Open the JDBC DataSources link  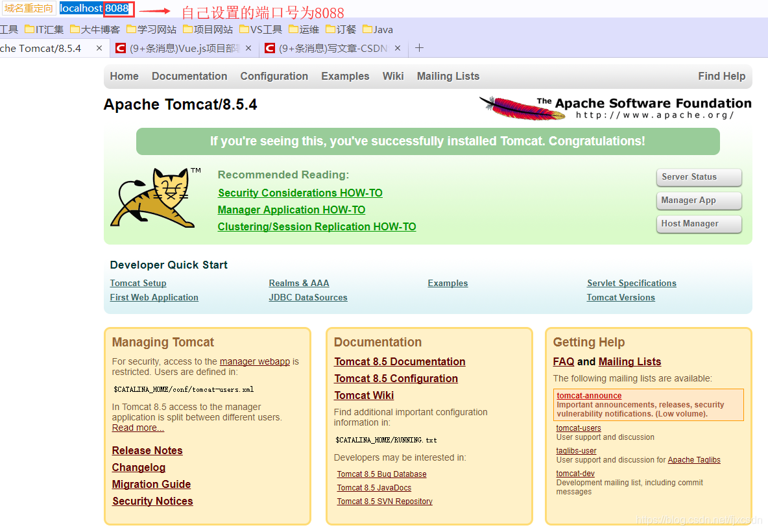[308, 297]
